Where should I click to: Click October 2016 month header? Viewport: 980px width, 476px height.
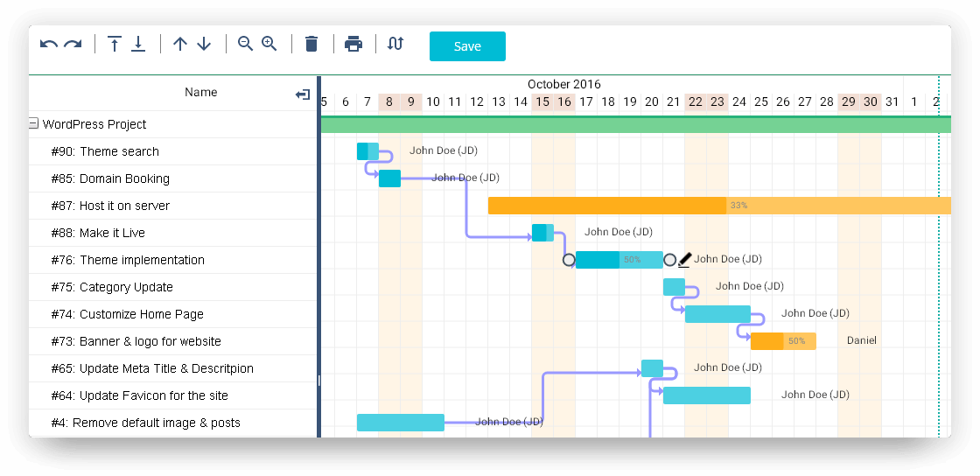[563, 84]
